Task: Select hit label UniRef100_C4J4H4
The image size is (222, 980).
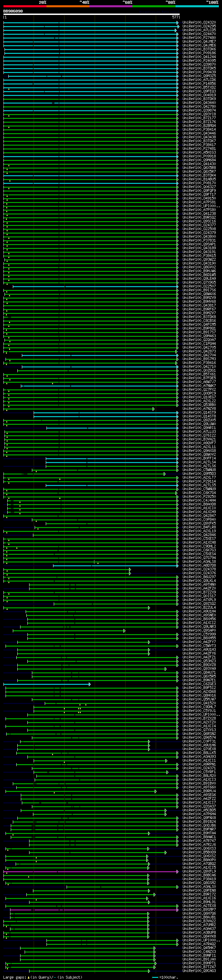Action: [x=199, y=501]
